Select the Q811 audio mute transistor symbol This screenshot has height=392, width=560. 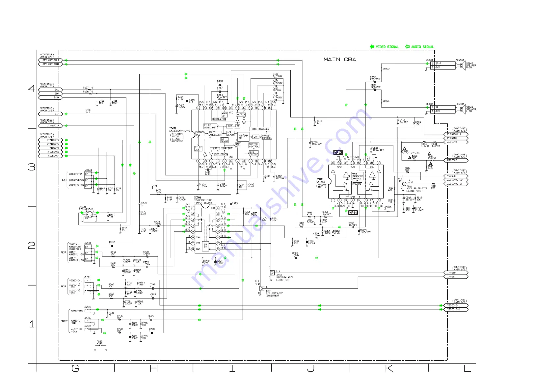(404, 184)
